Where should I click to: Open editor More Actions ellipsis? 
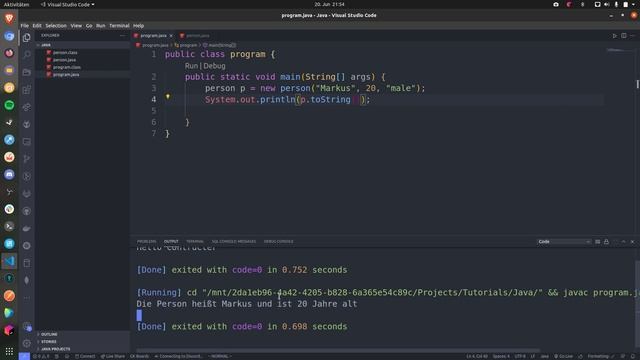click(632, 36)
